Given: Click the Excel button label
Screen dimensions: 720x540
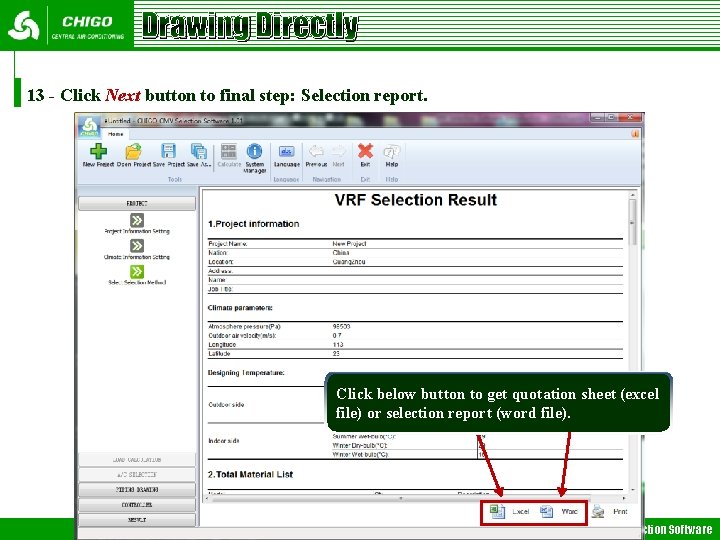Looking at the screenshot, I should coord(521,512).
